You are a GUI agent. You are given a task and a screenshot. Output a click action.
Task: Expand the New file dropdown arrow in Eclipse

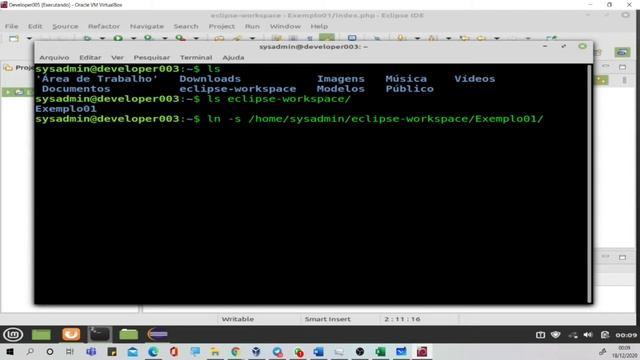coord(29,38)
